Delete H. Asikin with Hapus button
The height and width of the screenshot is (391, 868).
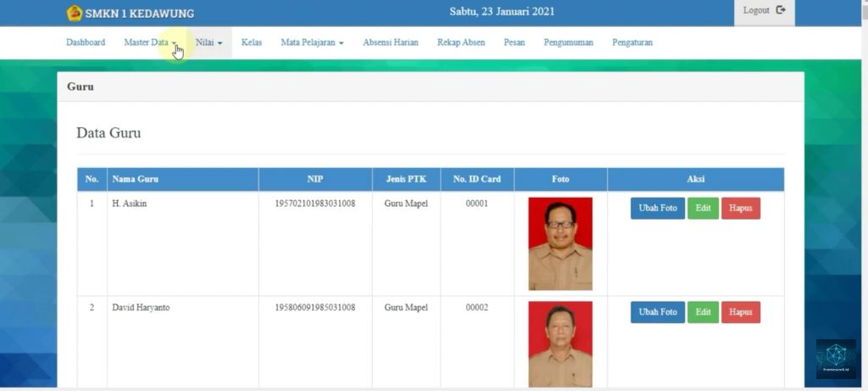click(740, 209)
